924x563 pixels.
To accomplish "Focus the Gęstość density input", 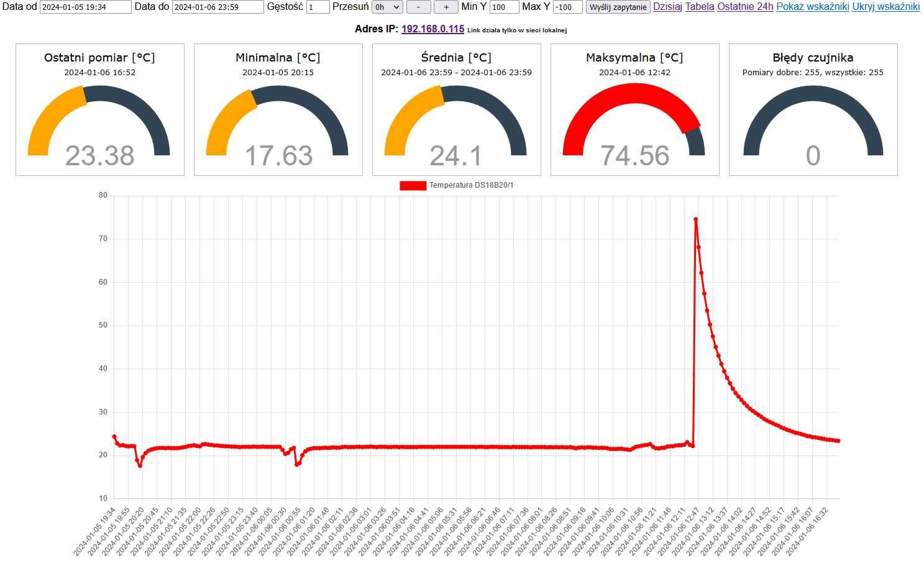I will [x=318, y=7].
